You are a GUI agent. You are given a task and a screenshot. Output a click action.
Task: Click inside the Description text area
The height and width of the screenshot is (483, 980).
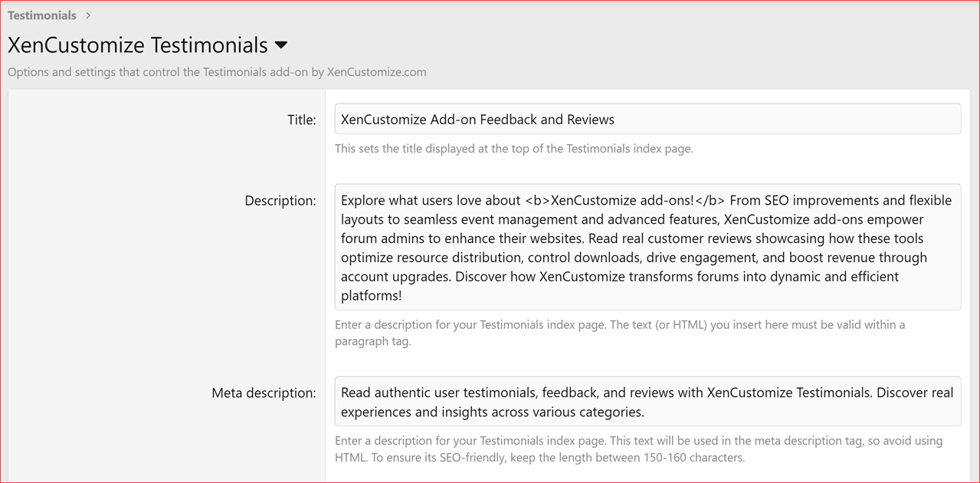click(646, 247)
